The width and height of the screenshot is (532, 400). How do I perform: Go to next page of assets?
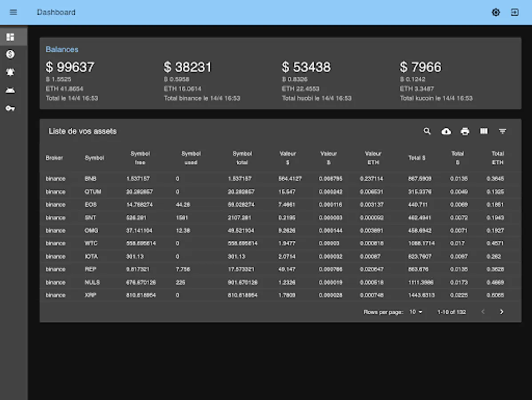pyautogui.click(x=501, y=312)
